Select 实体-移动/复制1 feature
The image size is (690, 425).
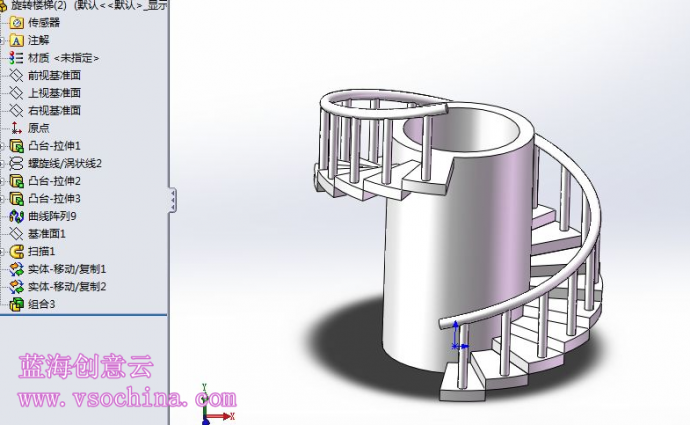pos(66,269)
